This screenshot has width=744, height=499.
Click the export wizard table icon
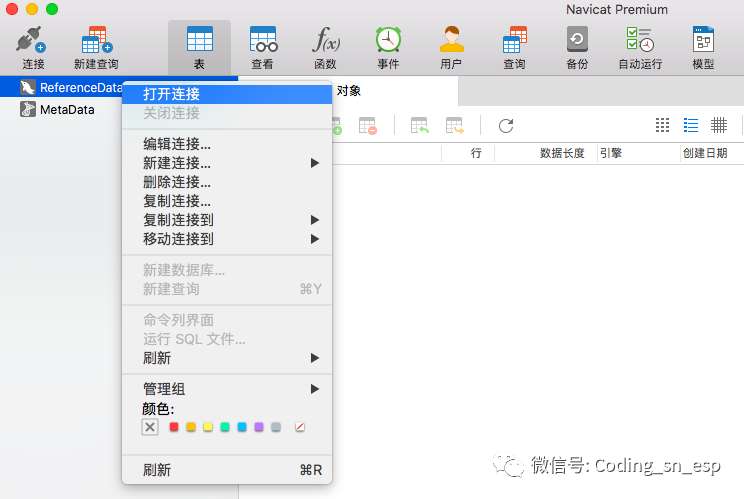pos(455,126)
